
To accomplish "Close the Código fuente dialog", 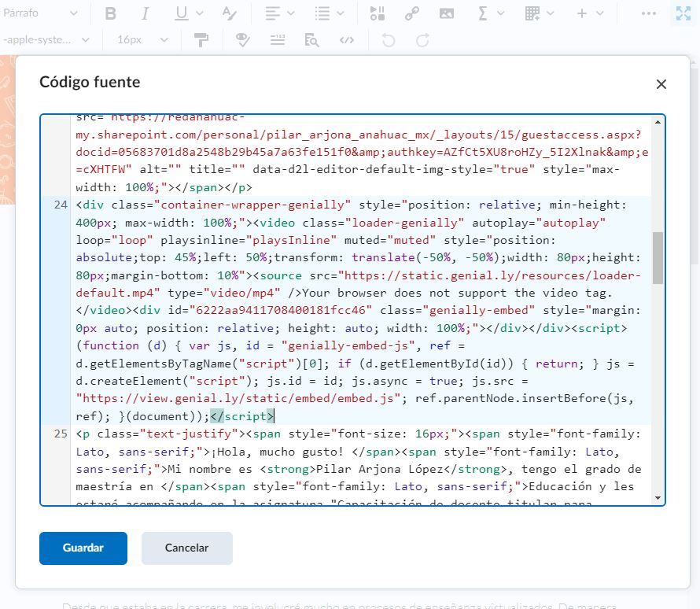I will coord(661,84).
